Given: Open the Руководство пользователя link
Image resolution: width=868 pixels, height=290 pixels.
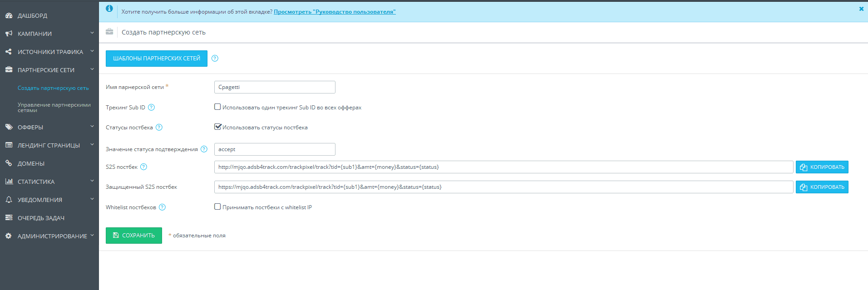Looking at the screenshot, I should coord(335,12).
